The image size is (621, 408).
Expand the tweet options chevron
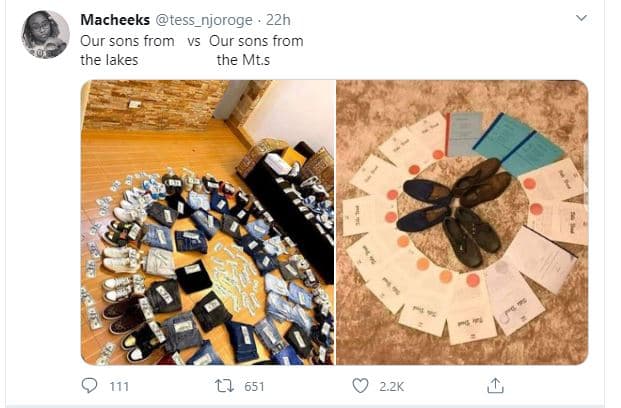coord(582,19)
